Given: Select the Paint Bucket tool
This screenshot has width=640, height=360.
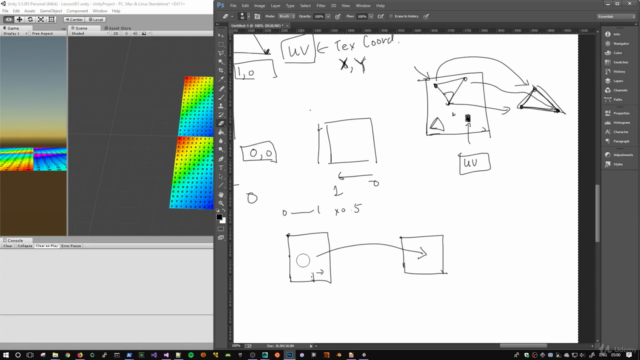Looking at the screenshot, I should (x=221, y=132).
